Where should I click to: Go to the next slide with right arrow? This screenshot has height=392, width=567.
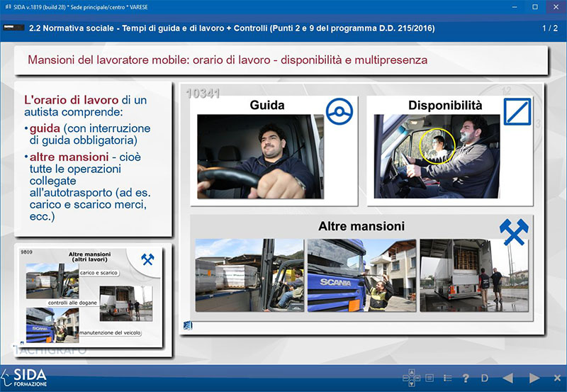(x=534, y=378)
